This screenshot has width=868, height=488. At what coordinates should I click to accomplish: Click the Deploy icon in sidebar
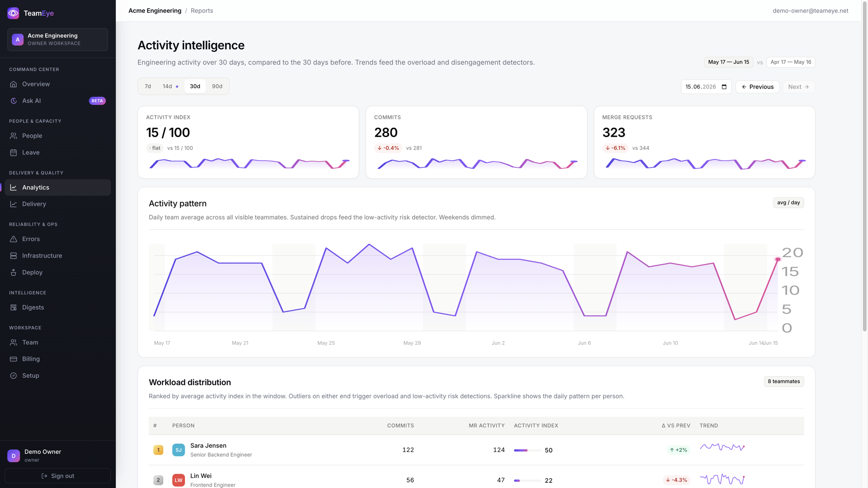[x=13, y=272]
